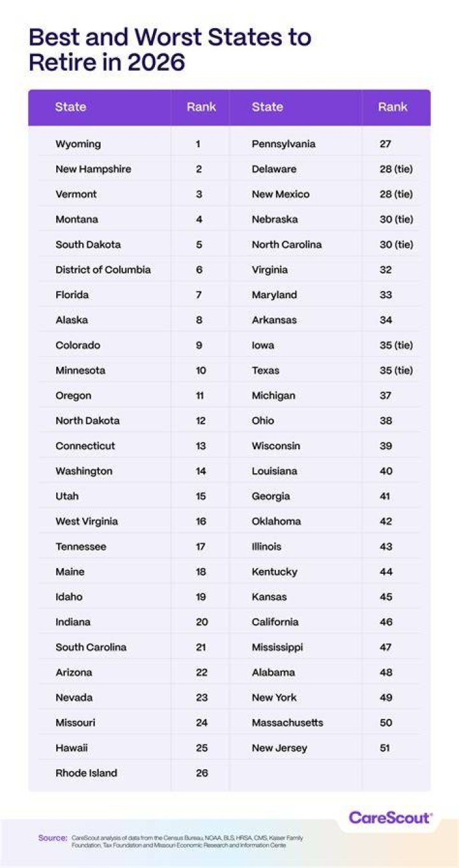Image resolution: width=459 pixels, height=868 pixels.
Task: Select the Hawaii row
Action: [129, 748]
